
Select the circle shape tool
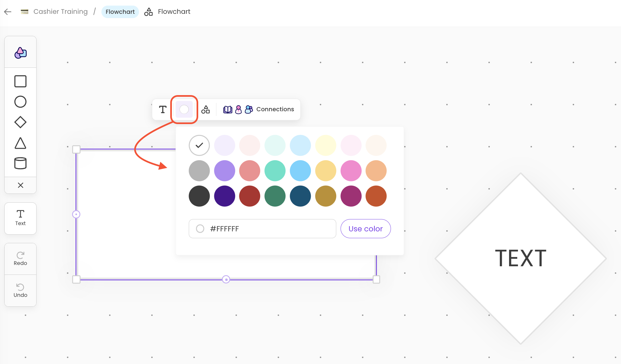[20, 102]
